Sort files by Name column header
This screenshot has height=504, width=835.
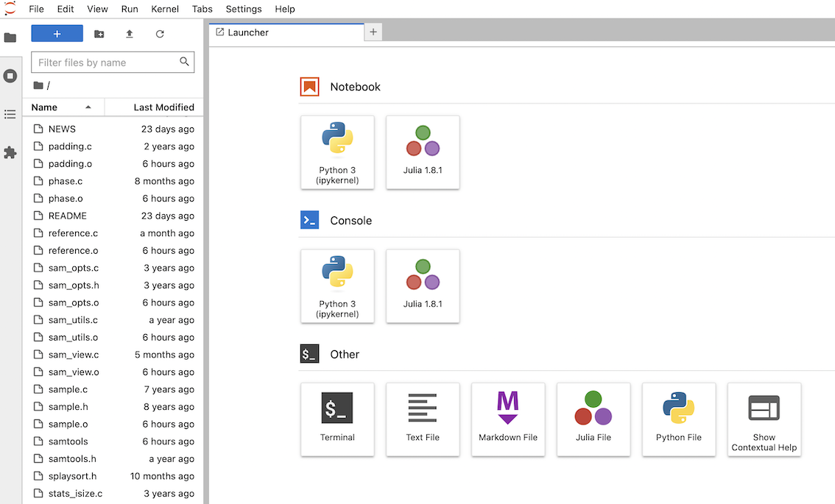(63, 107)
